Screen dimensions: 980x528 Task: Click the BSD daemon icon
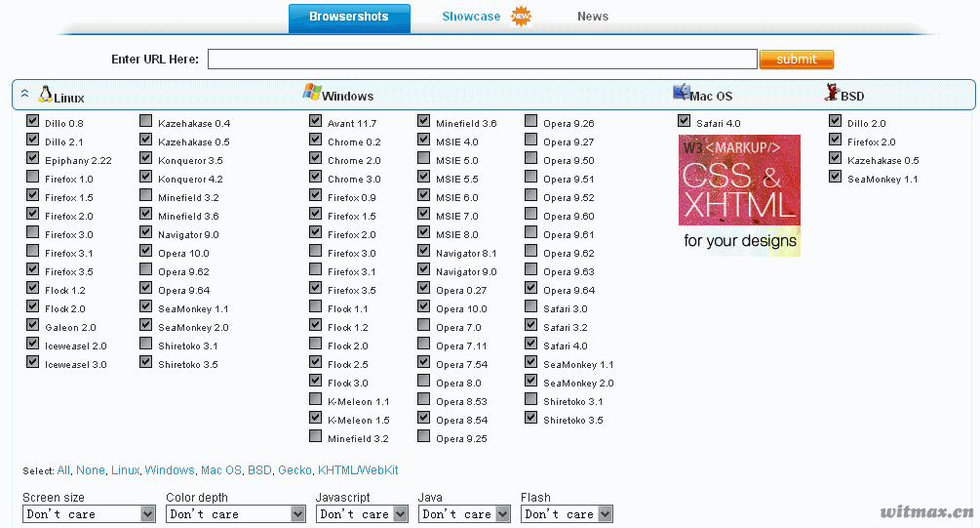[x=832, y=92]
